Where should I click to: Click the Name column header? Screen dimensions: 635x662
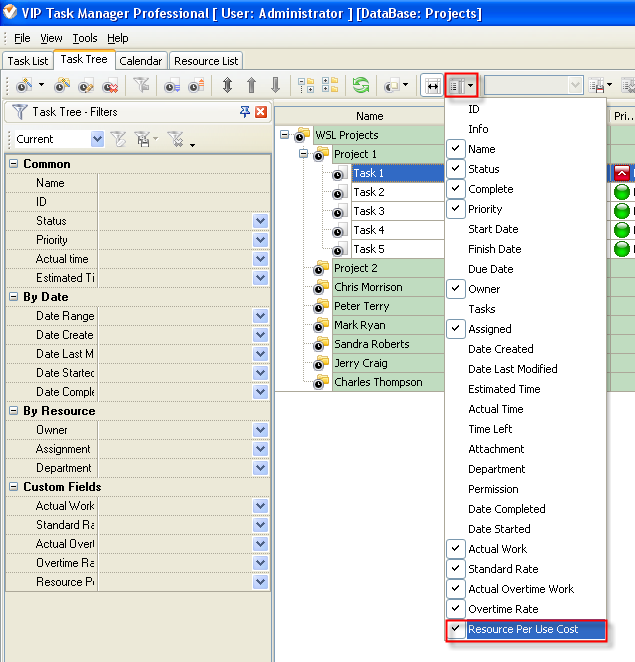pyautogui.click(x=369, y=116)
